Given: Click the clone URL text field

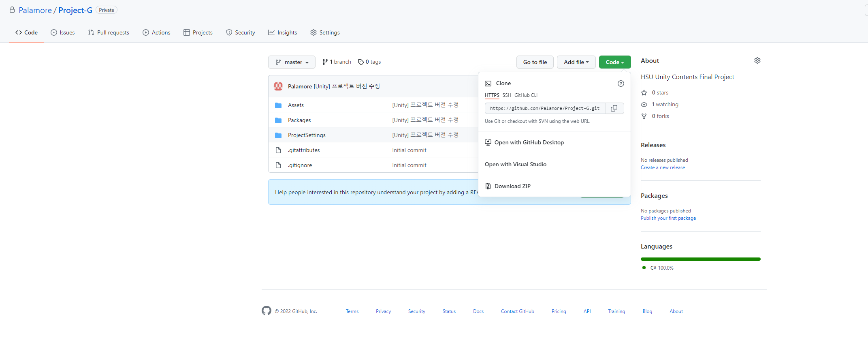Looking at the screenshot, I should click(x=545, y=108).
